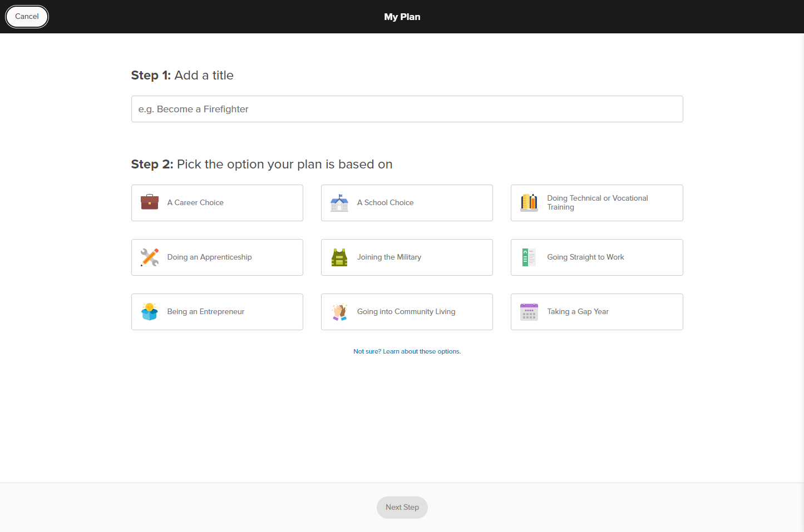Select the A Career Choice option
Screen dimensions: 804x532
[217, 203]
